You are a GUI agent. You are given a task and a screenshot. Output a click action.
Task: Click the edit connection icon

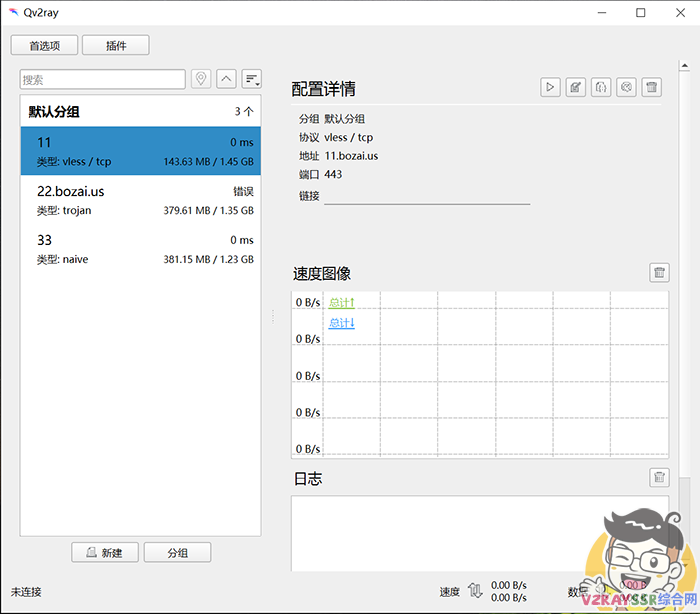(575, 88)
